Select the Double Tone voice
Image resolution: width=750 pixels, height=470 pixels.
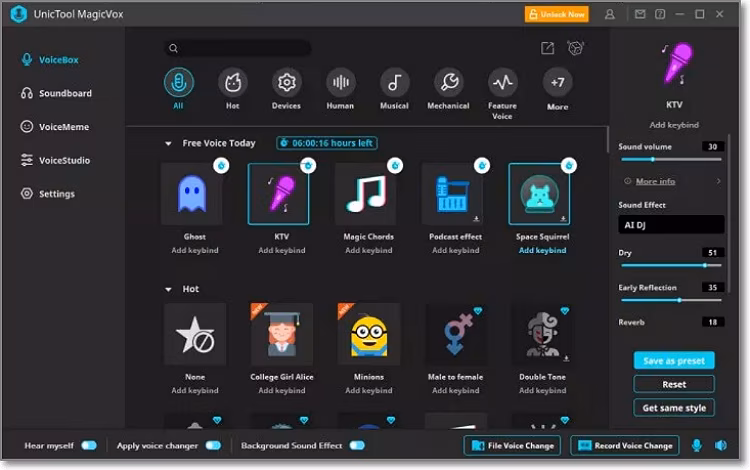pos(542,334)
